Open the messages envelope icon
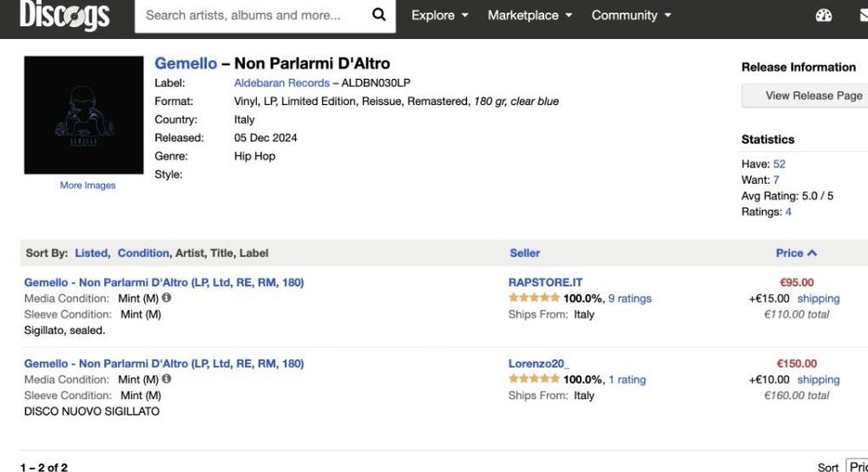This screenshot has height=472, width=868. pos(862,16)
